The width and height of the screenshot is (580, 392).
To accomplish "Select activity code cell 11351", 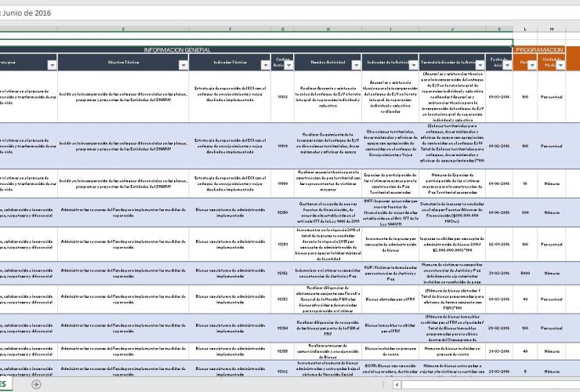I will click(283, 245).
